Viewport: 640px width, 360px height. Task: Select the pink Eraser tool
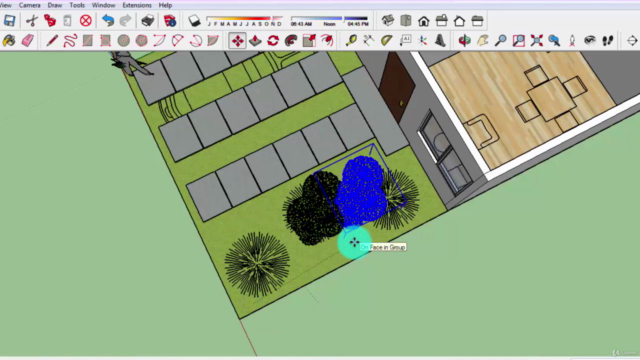pyautogui.click(x=27, y=41)
